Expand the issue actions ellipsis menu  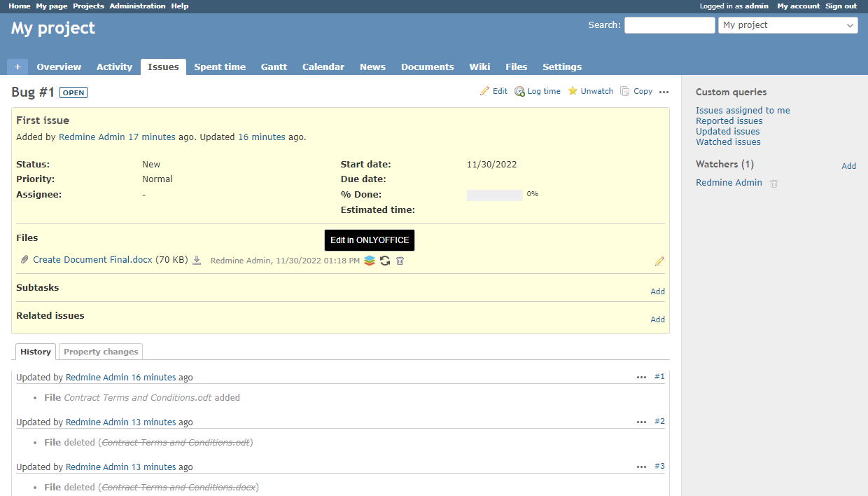pyautogui.click(x=664, y=92)
